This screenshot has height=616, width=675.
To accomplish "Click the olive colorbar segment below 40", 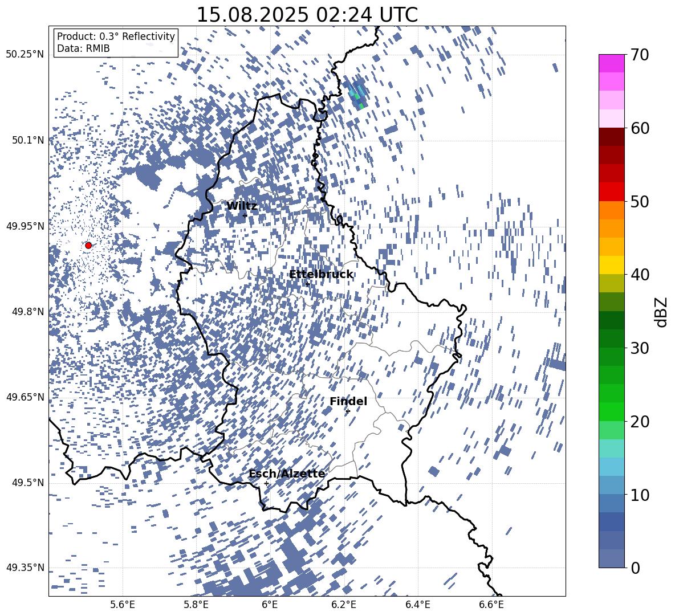I will tap(611, 283).
